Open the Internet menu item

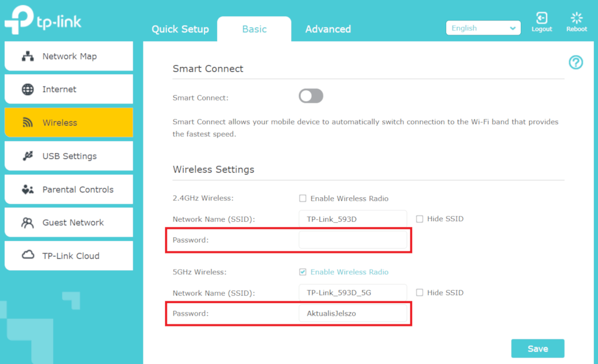(69, 89)
